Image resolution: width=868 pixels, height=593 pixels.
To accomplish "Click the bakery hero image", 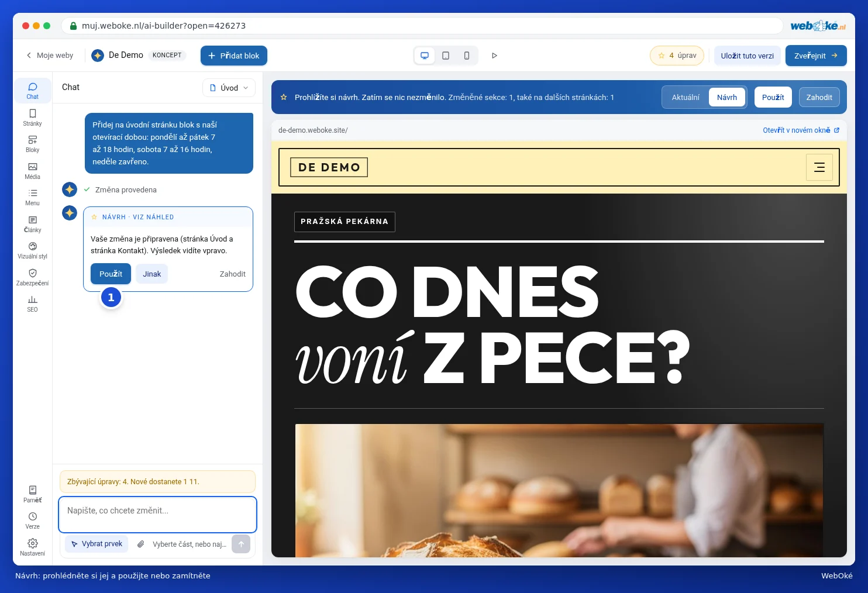I will click(x=559, y=490).
